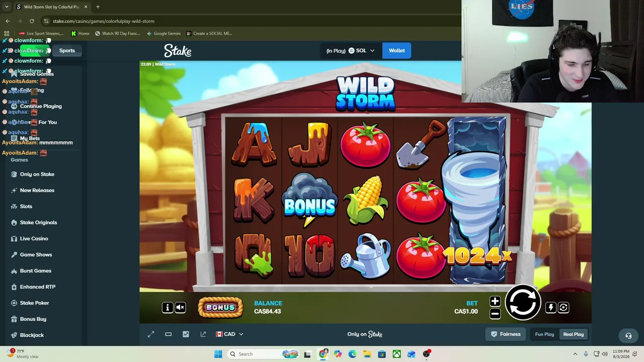644x362 pixels.
Task: Open the autoplay spin settings
Action: [x=563, y=307]
